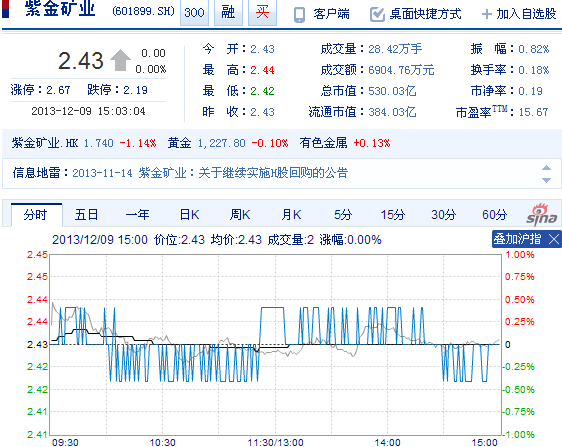Click the red 买 buy button
562x447 pixels.
(262, 13)
